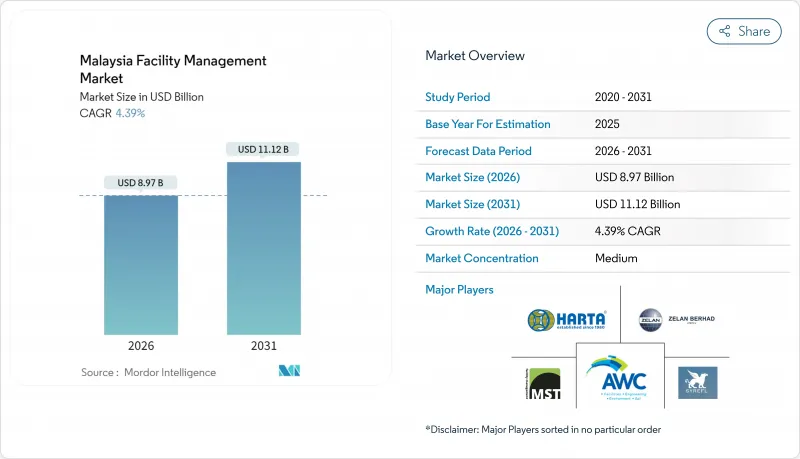Click the Source: Mordor Intelligence text
This screenshot has height=459, width=800.
(148, 372)
